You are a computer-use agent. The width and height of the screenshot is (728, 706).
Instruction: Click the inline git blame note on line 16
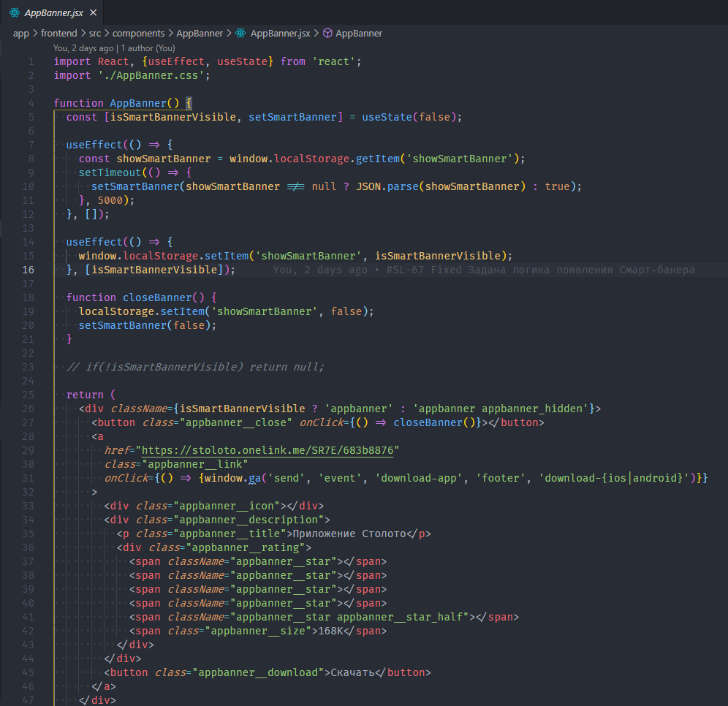point(482,270)
